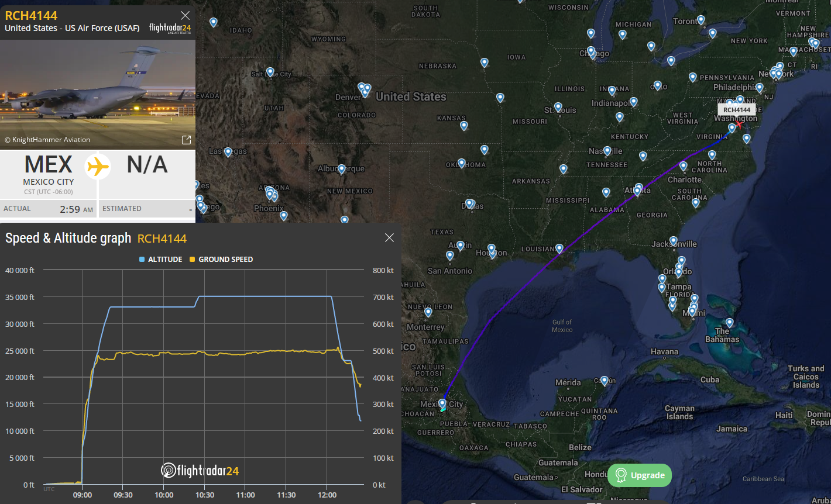Click the green Upgrade button
This screenshot has height=504, width=831.
(640, 475)
